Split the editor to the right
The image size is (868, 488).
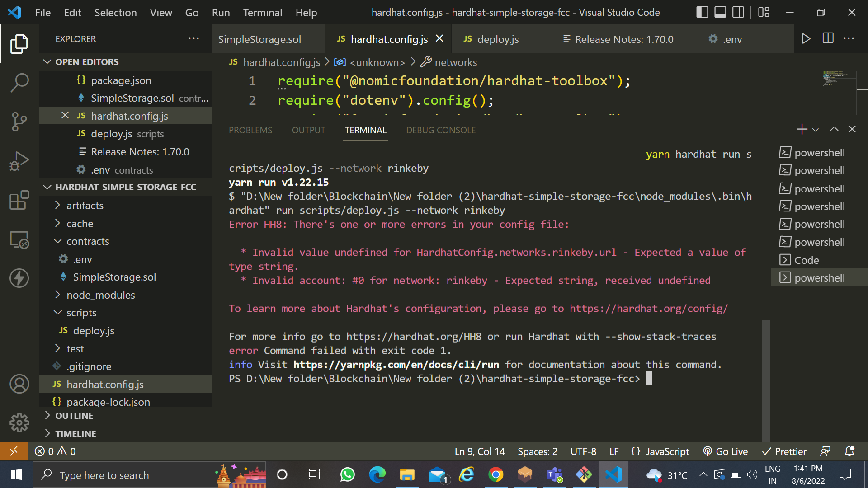tap(828, 39)
